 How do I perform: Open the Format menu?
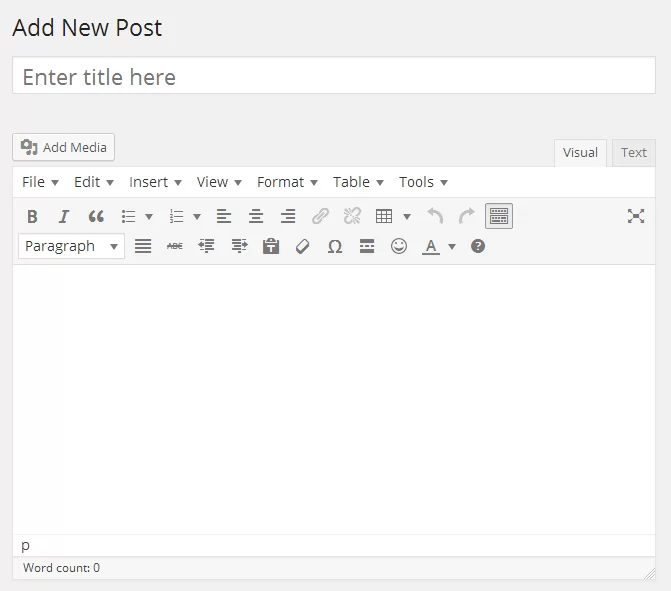click(x=287, y=182)
